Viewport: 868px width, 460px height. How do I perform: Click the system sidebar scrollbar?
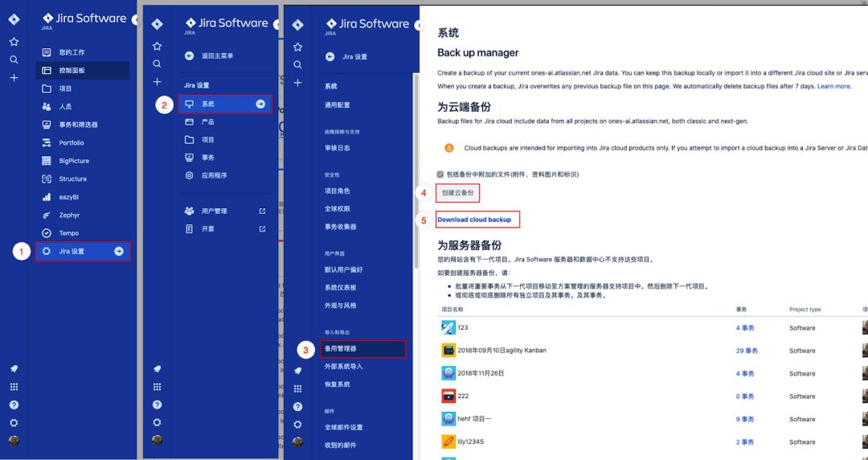[416, 170]
